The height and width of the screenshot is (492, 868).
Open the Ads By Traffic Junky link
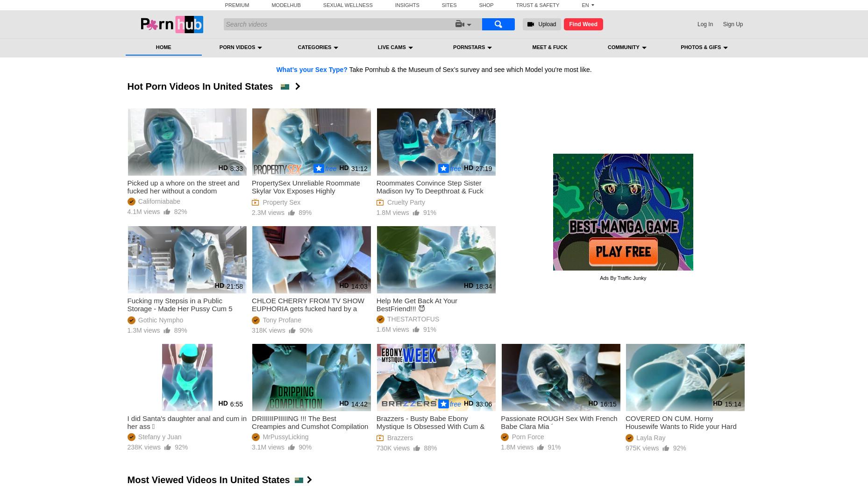623,278
